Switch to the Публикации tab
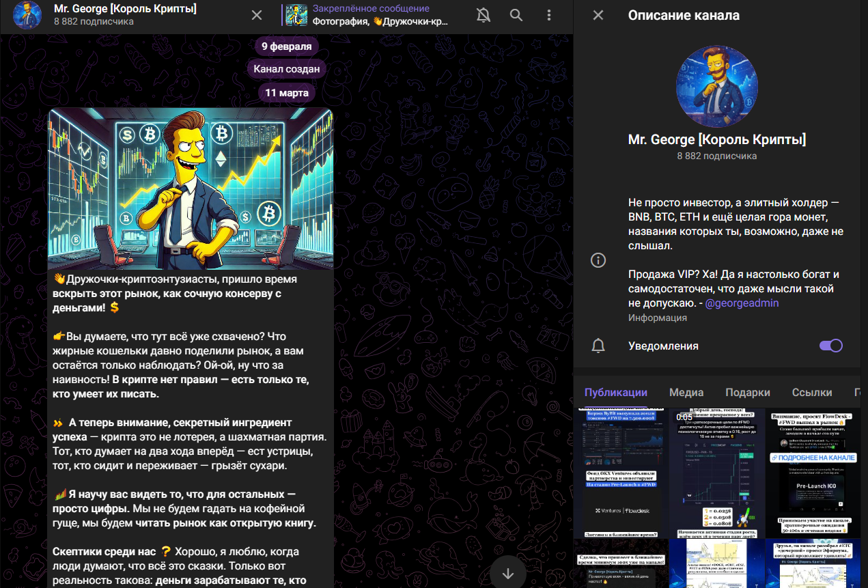The width and height of the screenshot is (868, 588). point(615,392)
